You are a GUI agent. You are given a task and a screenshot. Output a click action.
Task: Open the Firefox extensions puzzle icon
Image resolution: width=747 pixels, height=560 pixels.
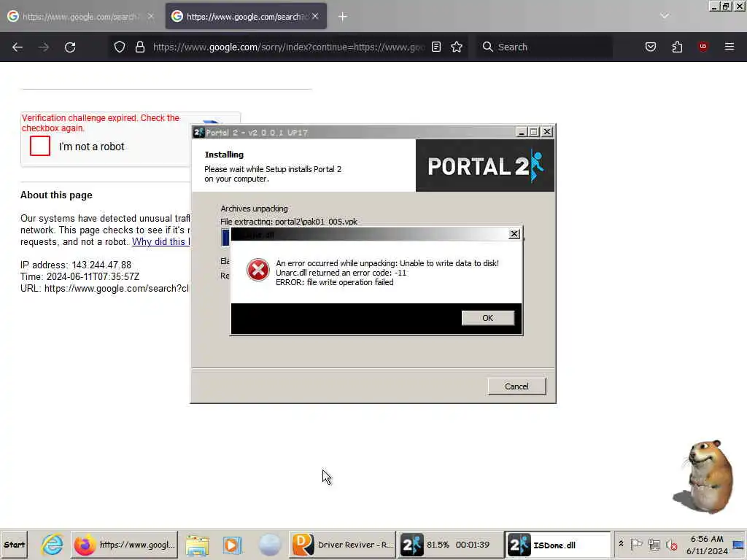tap(677, 47)
